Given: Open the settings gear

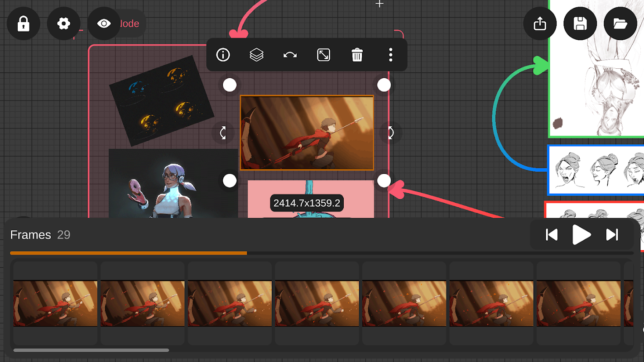Looking at the screenshot, I should tap(64, 24).
